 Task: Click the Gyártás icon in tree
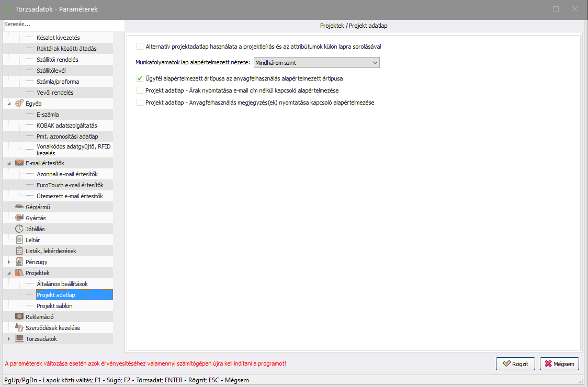[x=19, y=218]
